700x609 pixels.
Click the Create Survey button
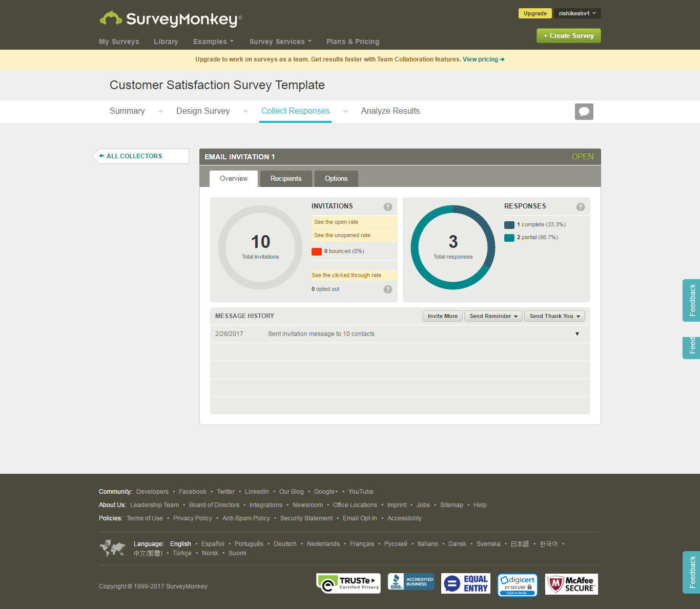tap(569, 35)
